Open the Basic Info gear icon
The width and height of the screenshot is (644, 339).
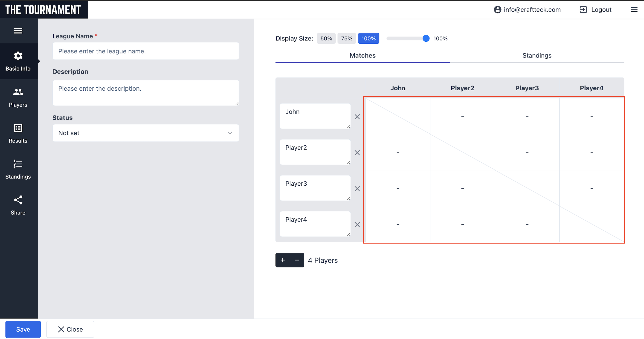pos(18,56)
